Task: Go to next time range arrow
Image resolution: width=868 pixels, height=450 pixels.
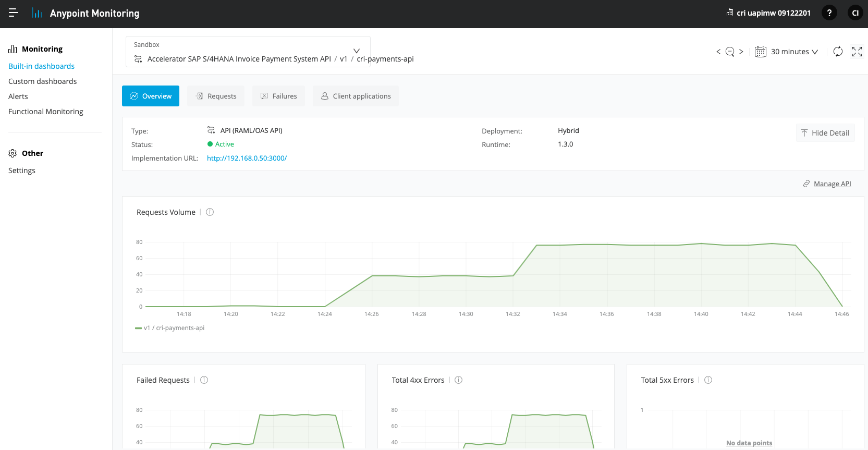Action: pos(741,52)
